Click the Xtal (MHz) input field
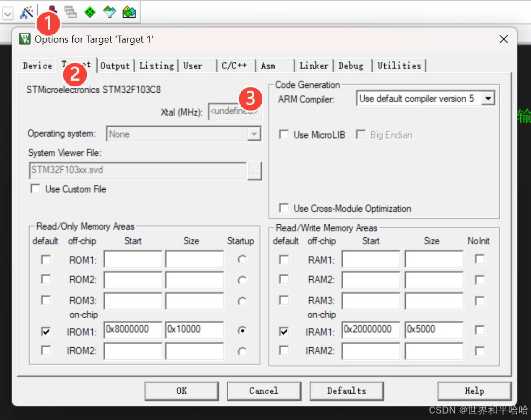The width and height of the screenshot is (531, 420). [235, 112]
